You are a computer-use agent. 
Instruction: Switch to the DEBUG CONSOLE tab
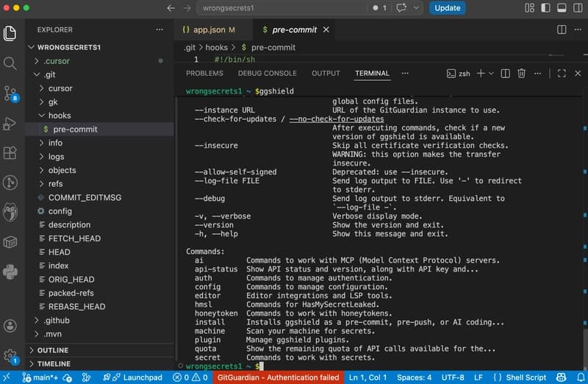(268, 74)
